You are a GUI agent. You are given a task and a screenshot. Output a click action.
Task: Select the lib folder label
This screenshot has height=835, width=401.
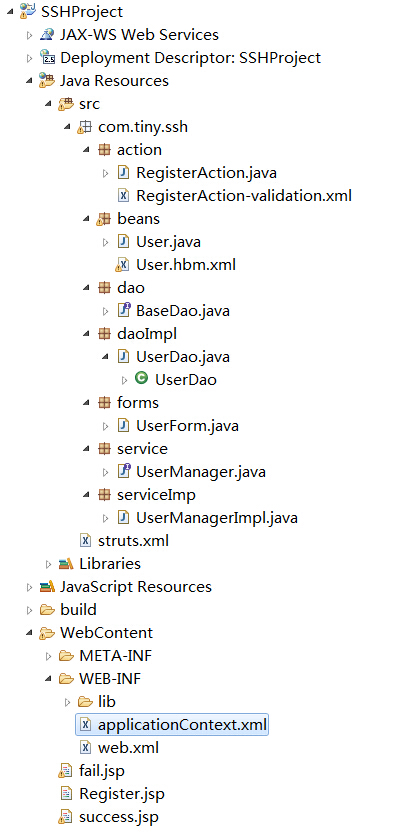click(x=107, y=701)
